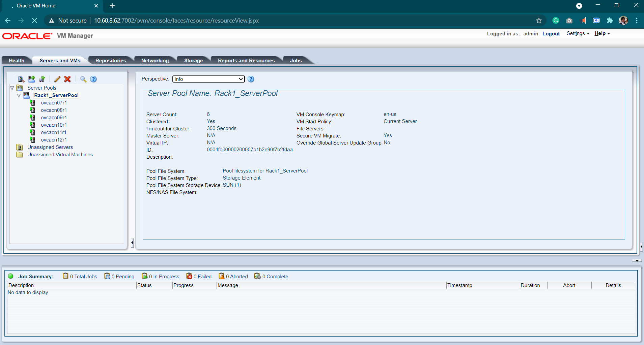Click the Chrome profile avatar
This screenshot has height=345, width=644.
pos(623,21)
